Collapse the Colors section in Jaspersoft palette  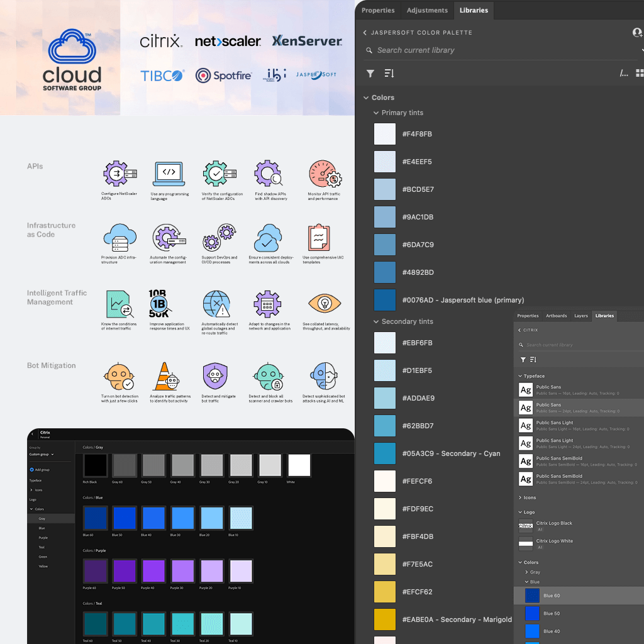click(365, 97)
